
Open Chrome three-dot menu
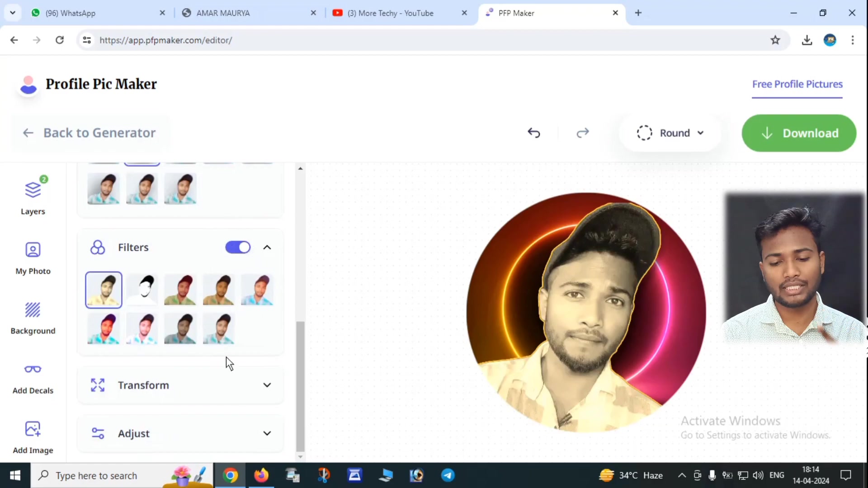pos(853,40)
